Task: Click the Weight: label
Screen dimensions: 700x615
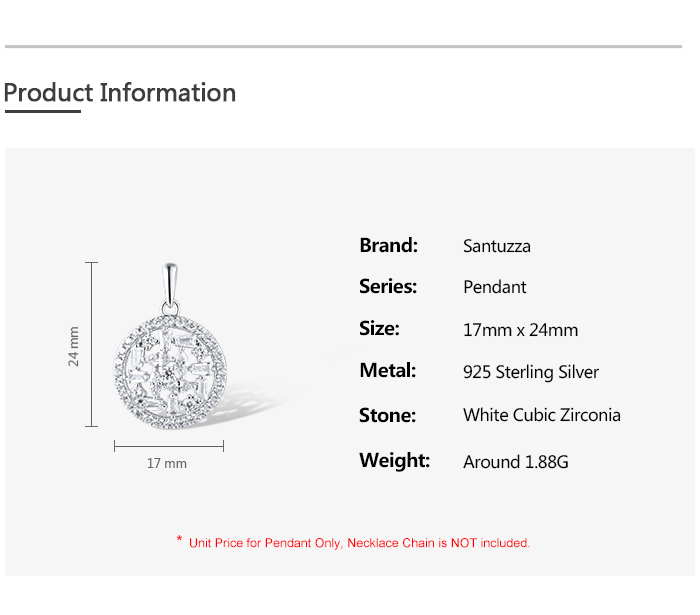Action: point(394,461)
